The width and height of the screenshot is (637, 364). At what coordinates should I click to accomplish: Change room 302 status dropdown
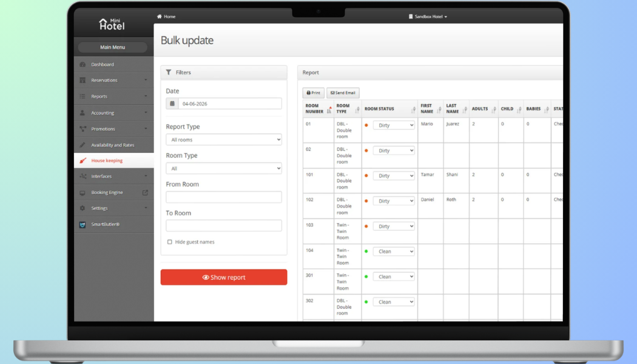tap(394, 302)
